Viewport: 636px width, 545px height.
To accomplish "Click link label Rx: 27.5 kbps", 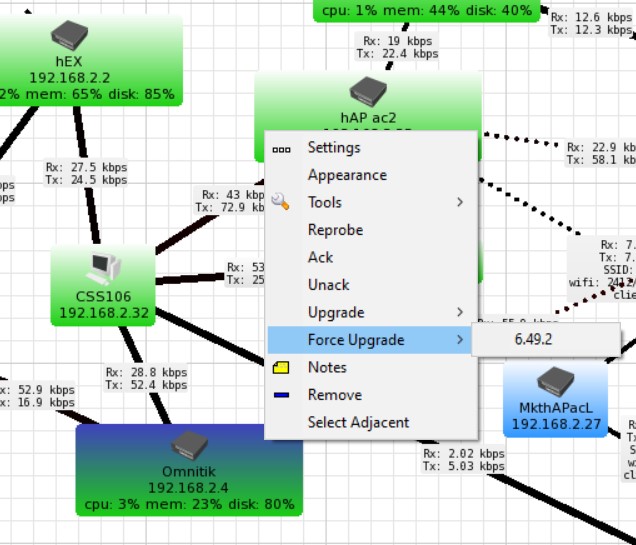I will (86, 167).
